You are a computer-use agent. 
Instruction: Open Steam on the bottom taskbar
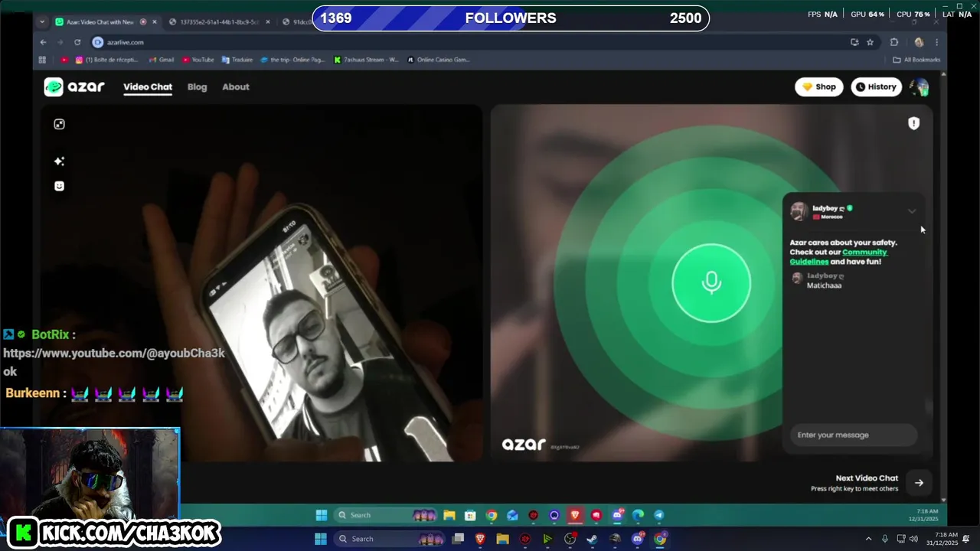point(592,539)
